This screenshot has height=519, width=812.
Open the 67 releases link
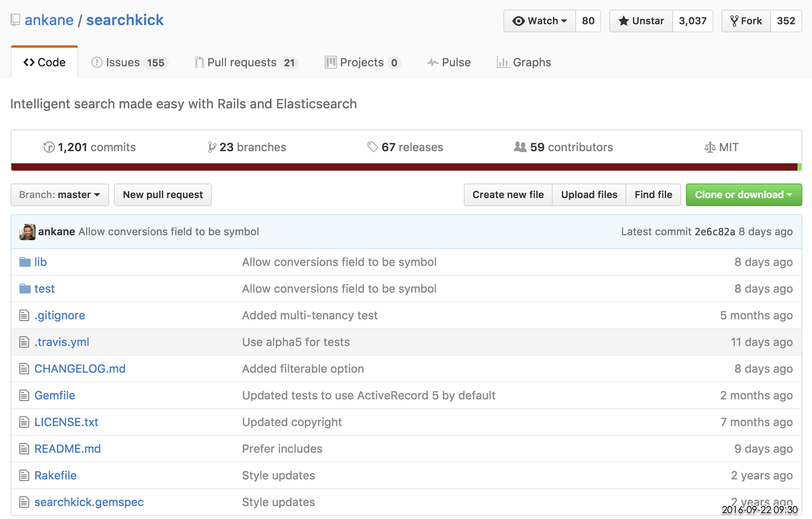tap(405, 147)
